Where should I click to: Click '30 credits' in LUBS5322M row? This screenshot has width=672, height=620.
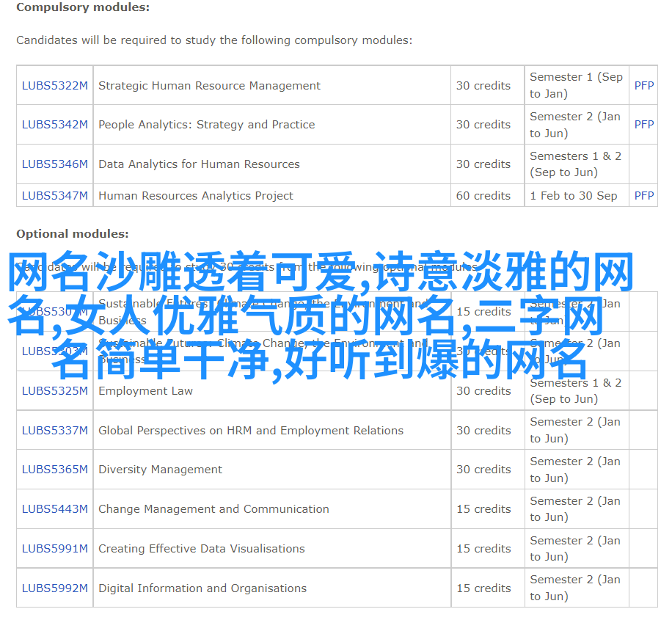point(483,86)
